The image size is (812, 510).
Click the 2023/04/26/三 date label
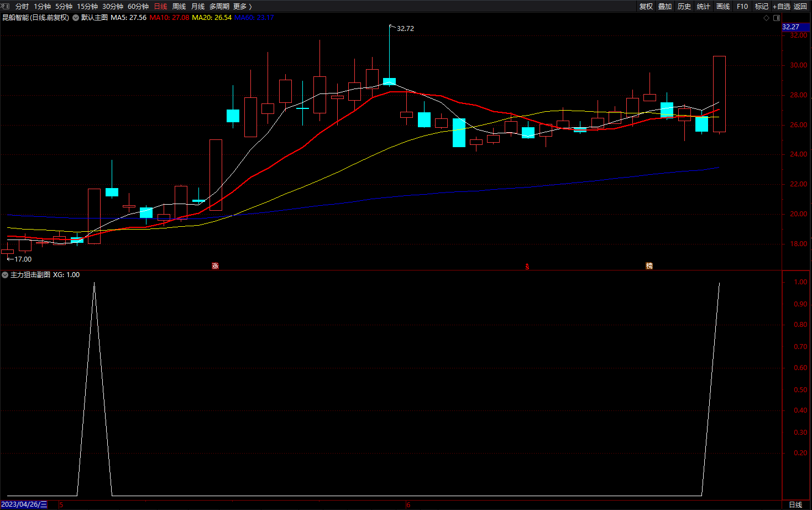click(x=24, y=504)
